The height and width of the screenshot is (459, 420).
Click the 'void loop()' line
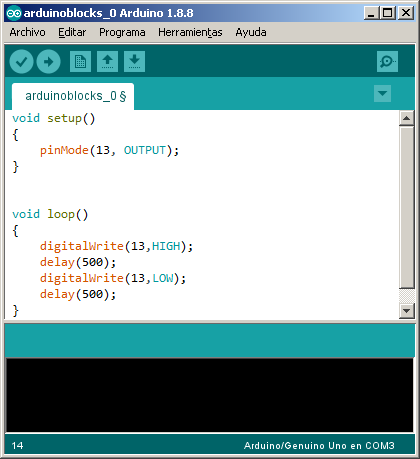[x=50, y=214]
